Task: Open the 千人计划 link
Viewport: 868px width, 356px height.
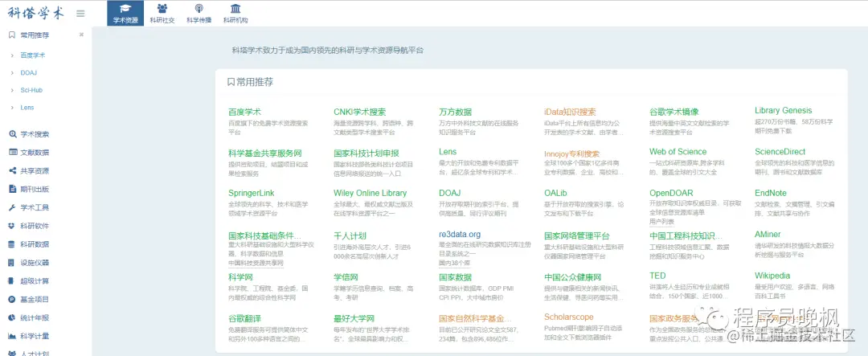Action: coord(350,235)
